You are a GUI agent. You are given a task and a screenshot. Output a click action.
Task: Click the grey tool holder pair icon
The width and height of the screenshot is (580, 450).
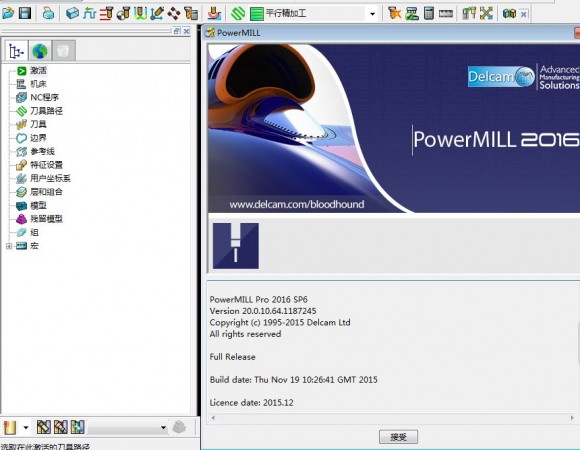coord(469,14)
